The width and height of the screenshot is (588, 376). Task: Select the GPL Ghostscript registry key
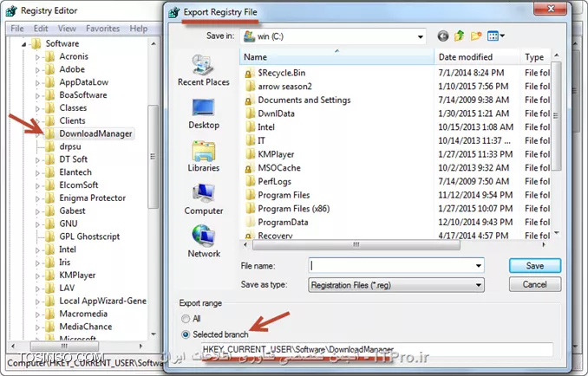(89, 237)
